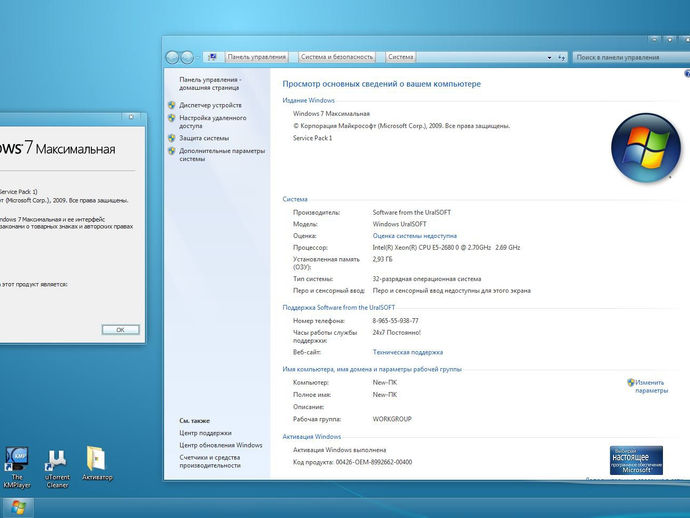
Task: Open 'Центр поддержки' link
Action: click(x=205, y=433)
